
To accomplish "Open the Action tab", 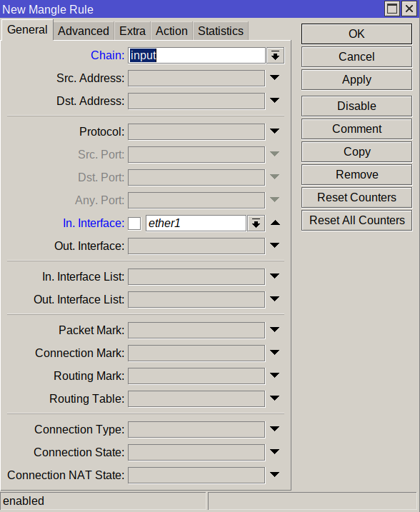I will click(172, 31).
